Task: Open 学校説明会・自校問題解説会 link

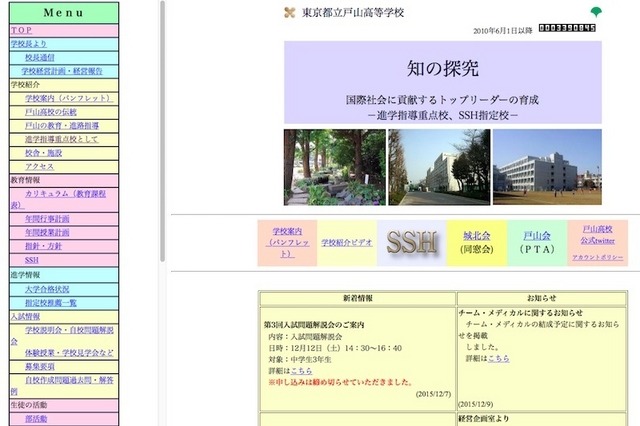Action: [x=69, y=330]
